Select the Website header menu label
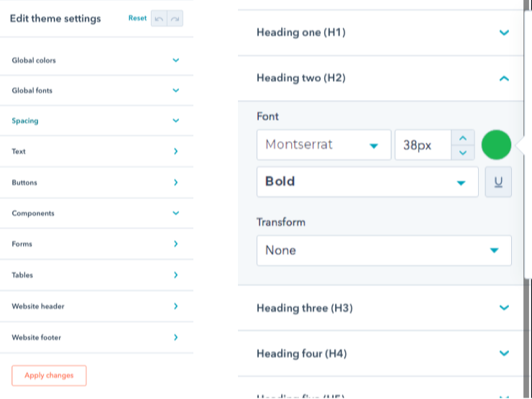Screen dimensions: 532x399 [x=38, y=306]
